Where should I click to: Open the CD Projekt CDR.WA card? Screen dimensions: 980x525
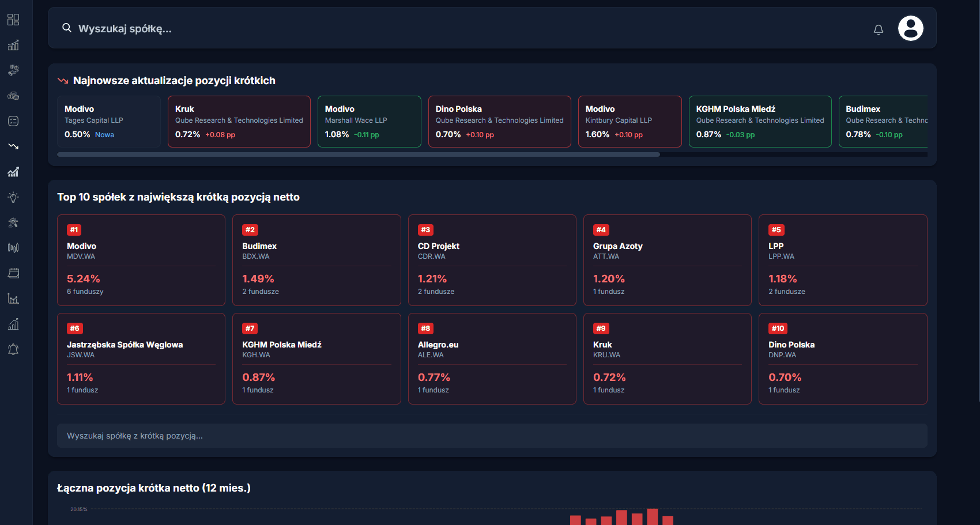[492, 260]
